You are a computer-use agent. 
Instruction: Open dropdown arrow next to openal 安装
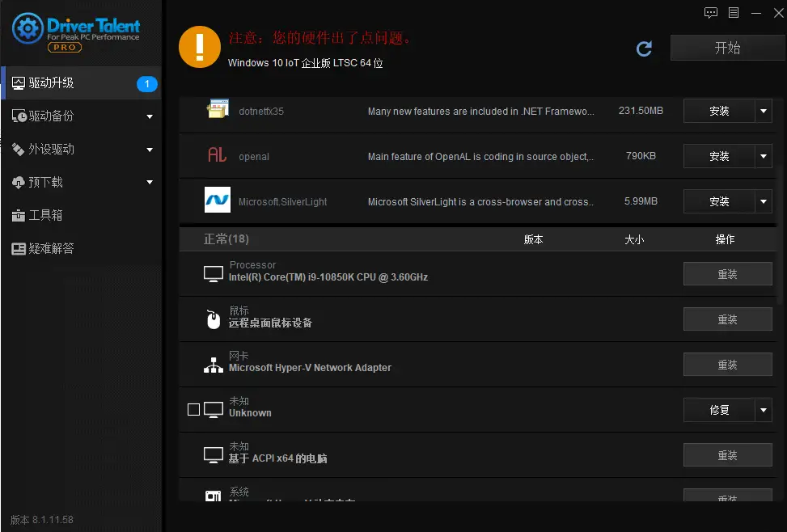pyautogui.click(x=764, y=156)
